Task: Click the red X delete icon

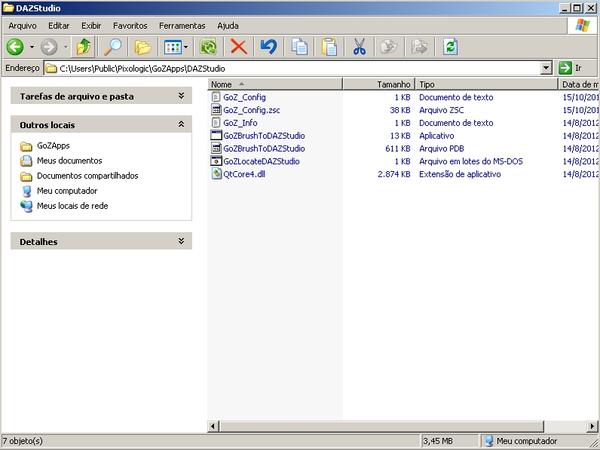Action: click(x=239, y=47)
